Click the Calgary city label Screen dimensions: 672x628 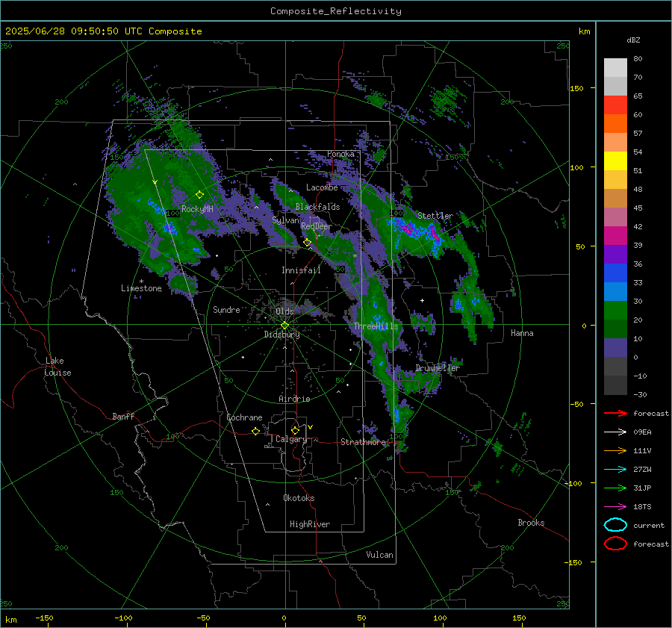pyautogui.click(x=291, y=439)
